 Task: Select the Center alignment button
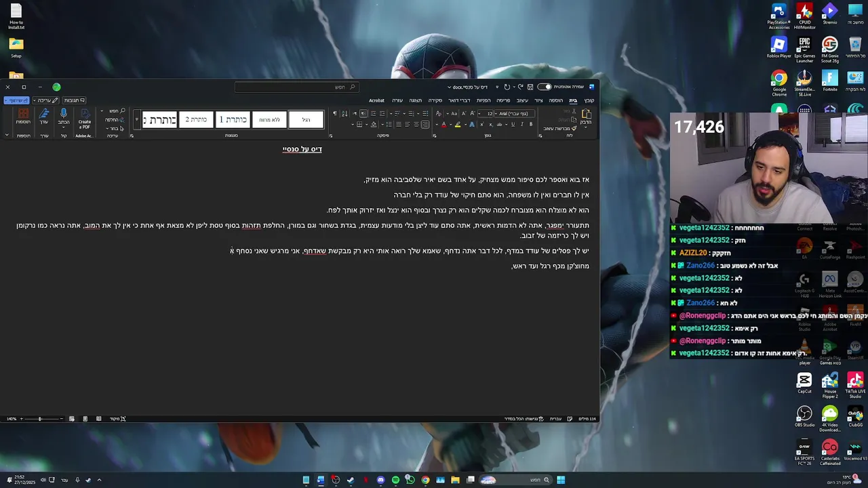click(416, 125)
